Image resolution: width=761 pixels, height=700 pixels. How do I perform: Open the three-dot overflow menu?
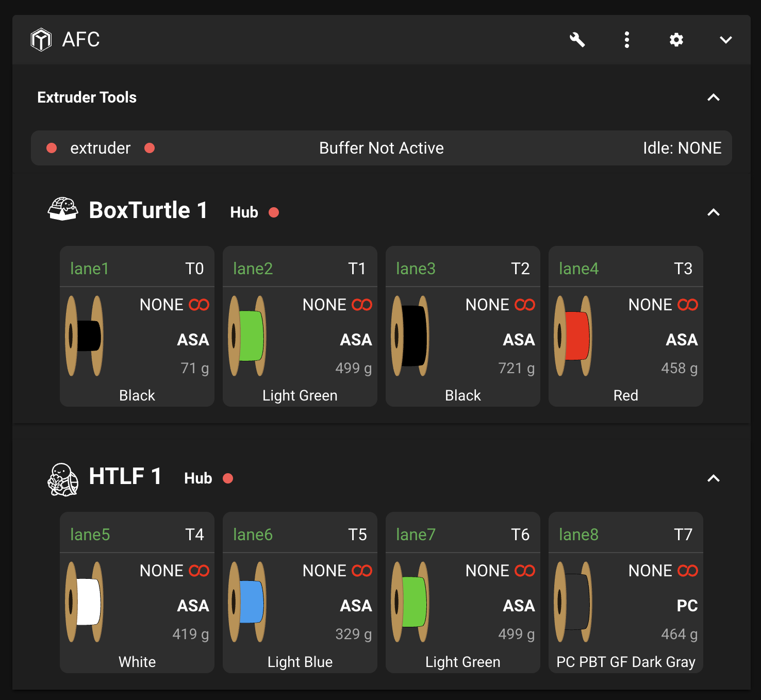point(626,40)
